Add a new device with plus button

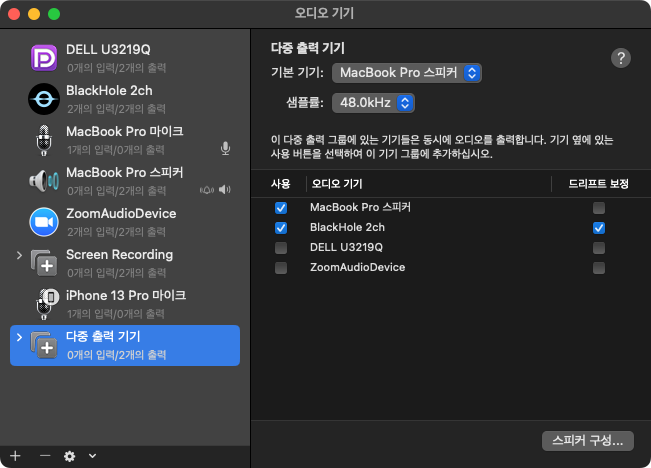pyautogui.click(x=15, y=456)
